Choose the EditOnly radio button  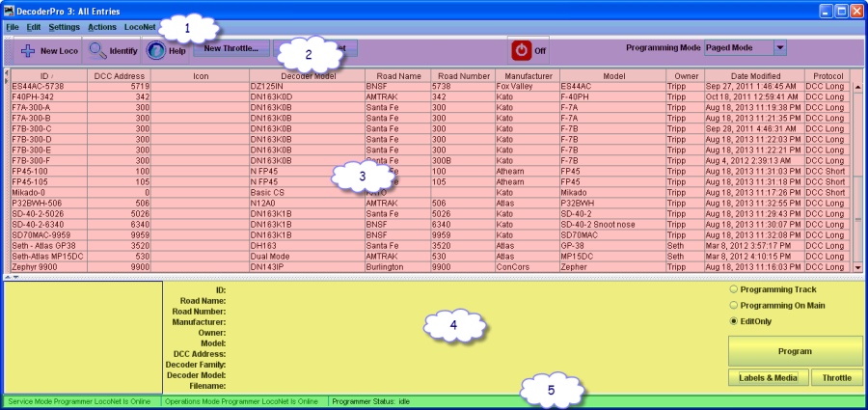tap(734, 320)
